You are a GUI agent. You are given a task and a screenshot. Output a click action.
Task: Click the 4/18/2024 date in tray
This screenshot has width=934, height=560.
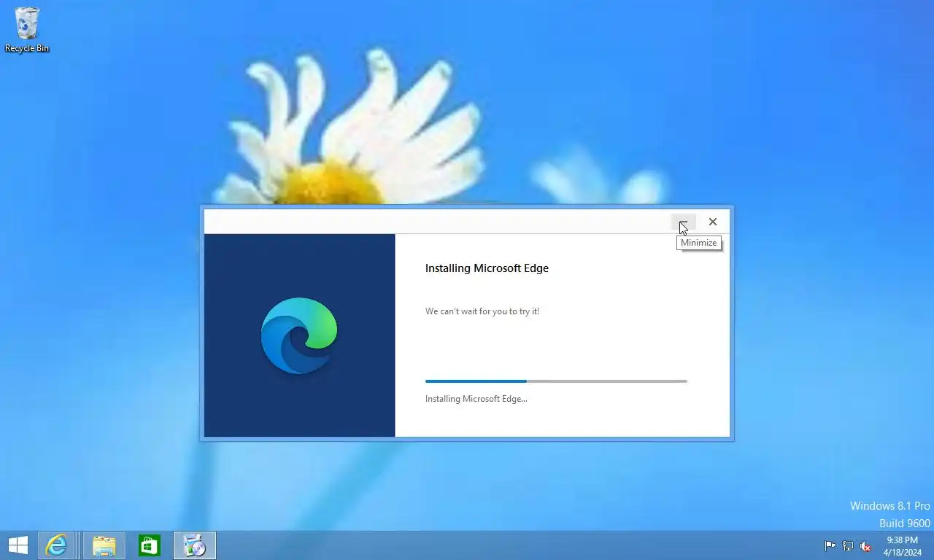click(x=902, y=552)
